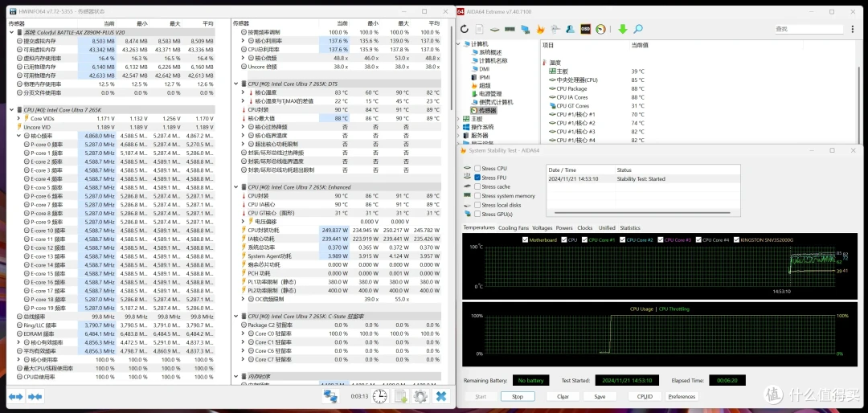Viewport: 868px width, 413px height.
Task: Enable the Stress GPU(s) checkbox
Action: click(x=477, y=215)
